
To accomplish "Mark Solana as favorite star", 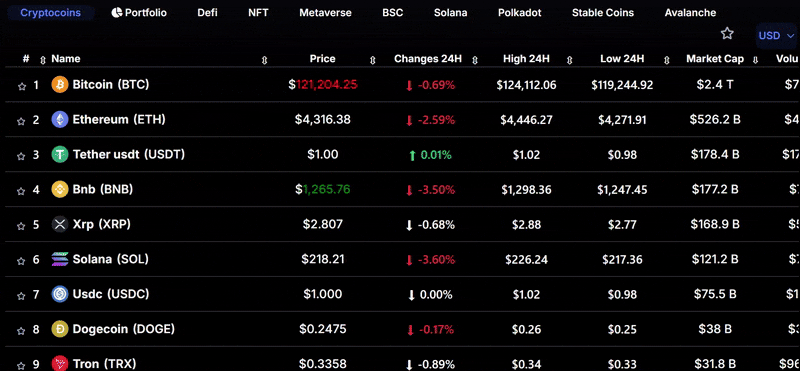I will pyautogui.click(x=21, y=261).
